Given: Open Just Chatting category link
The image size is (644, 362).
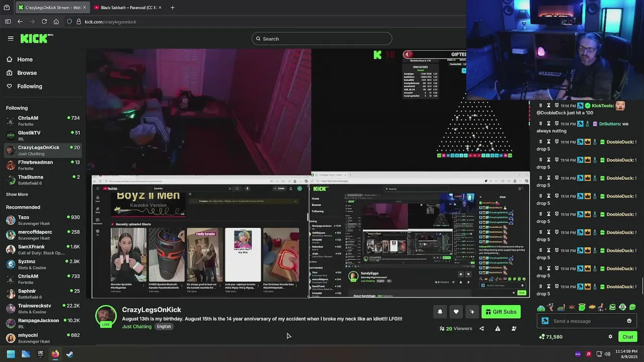Looking at the screenshot, I should click(137, 326).
